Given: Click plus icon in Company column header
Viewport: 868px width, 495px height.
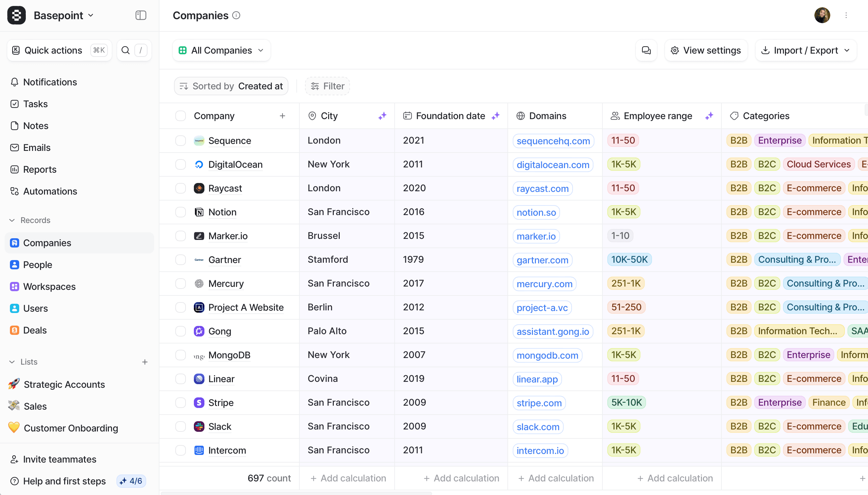Looking at the screenshot, I should point(282,116).
